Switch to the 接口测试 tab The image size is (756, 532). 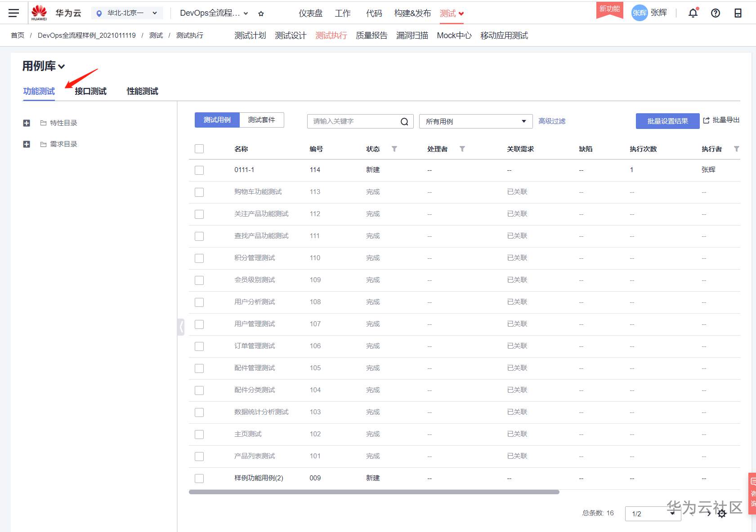[x=90, y=91]
